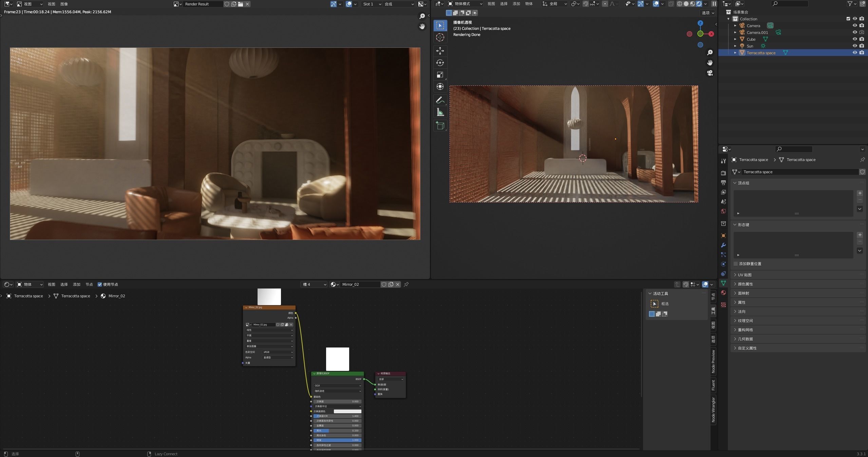Click the outliner search field
Viewport: 868px width, 457px height.
coord(789,4)
